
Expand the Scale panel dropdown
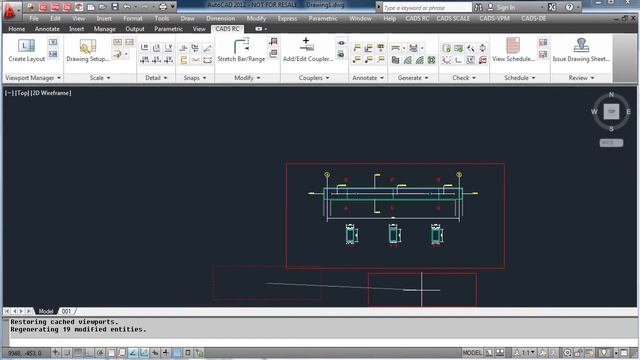(x=100, y=78)
